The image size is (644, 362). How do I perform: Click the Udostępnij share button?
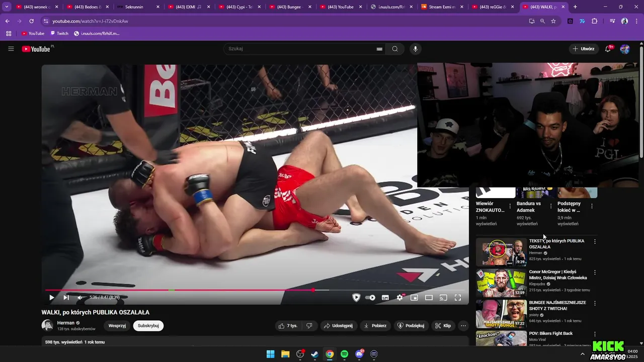tap(339, 326)
